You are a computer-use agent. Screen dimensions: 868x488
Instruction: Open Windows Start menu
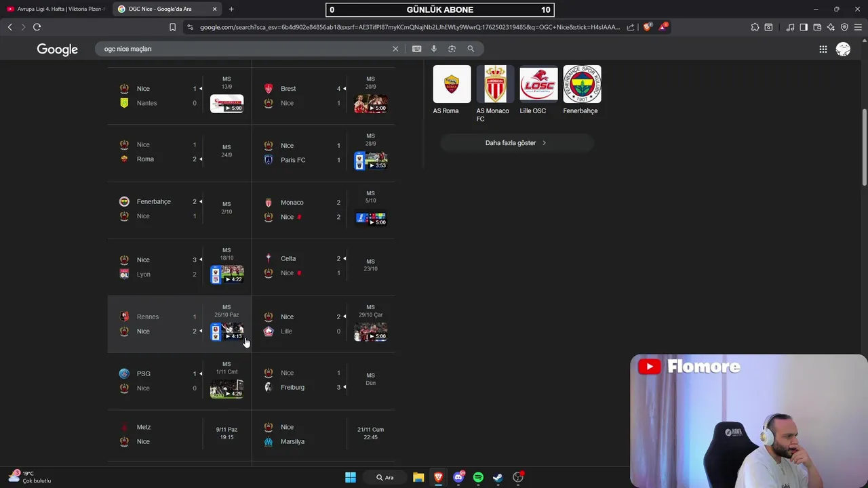351,477
